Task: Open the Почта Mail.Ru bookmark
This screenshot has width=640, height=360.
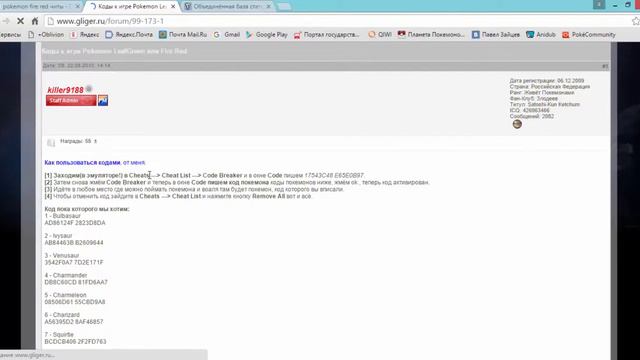Action: 183,35
